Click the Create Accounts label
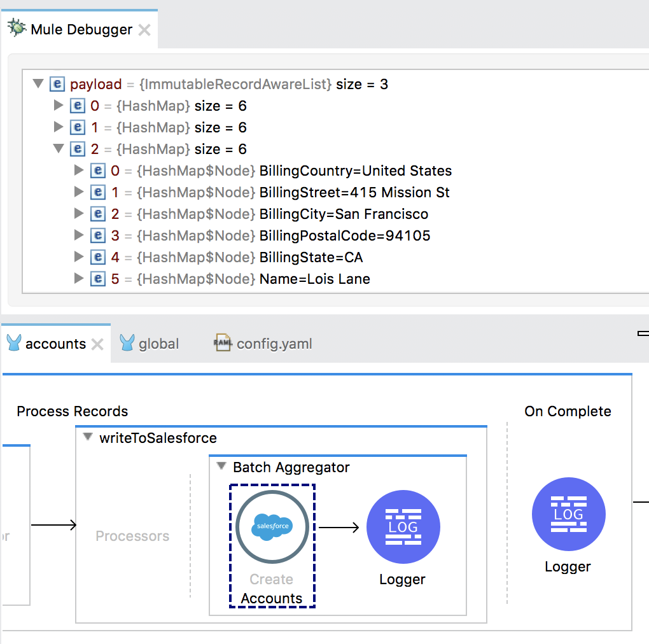Screen dimensions: 649x644 (x=272, y=589)
